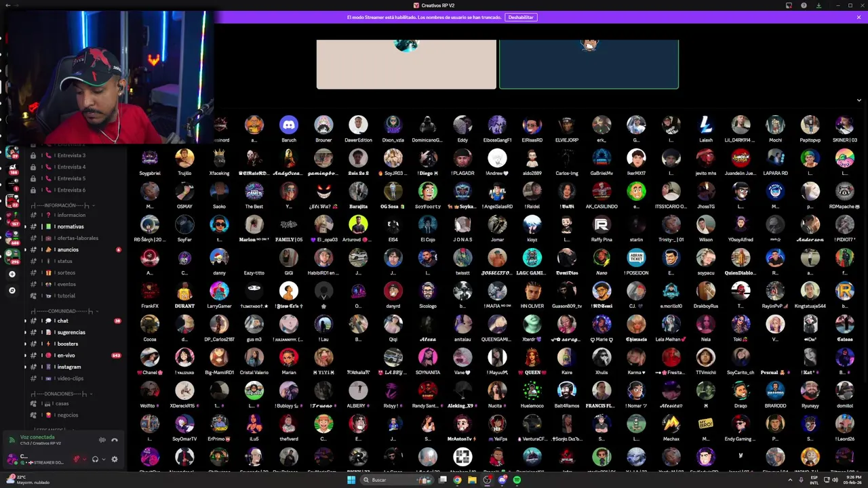This screenshot has width=868, height=488.
Task: Open the informacion channel
Action: (x=71, y=215)
